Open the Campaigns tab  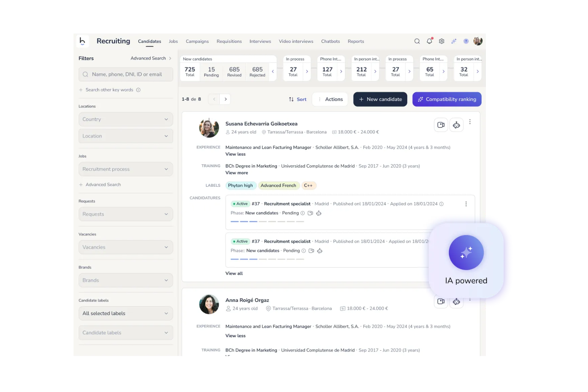click(x=197, y=41)
